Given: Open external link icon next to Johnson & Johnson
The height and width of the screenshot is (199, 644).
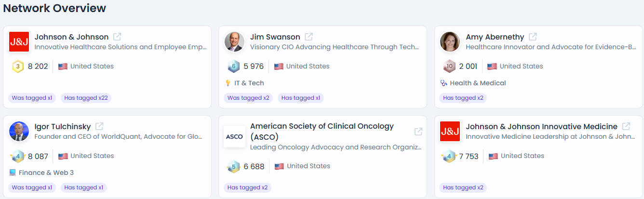Looking at the screenshot, I should [117, 37].
